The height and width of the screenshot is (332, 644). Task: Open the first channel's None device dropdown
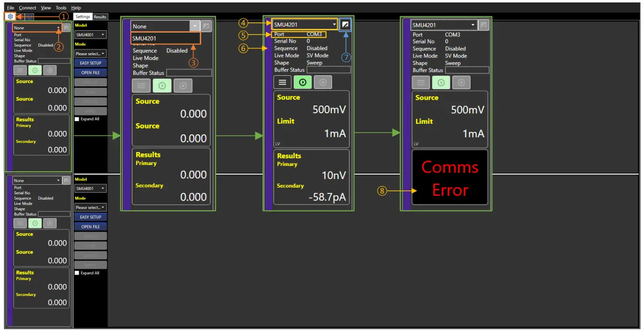click(x=37, y=28)
